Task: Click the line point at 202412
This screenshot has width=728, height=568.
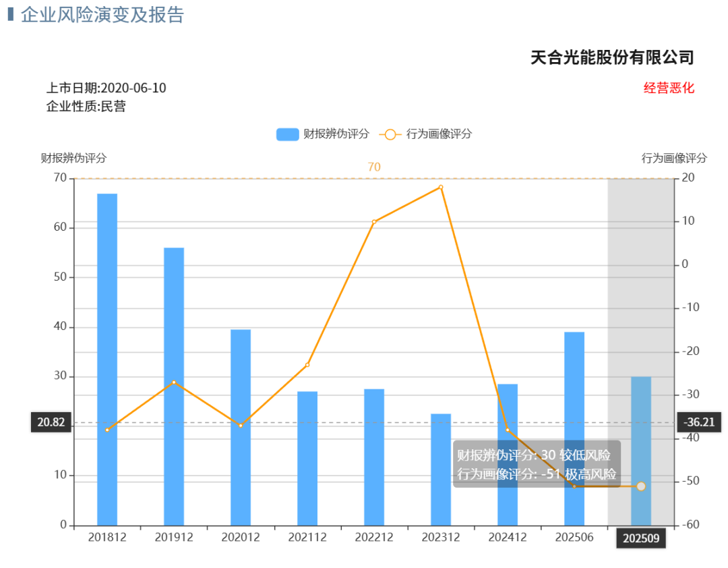Action: (508, 430)
